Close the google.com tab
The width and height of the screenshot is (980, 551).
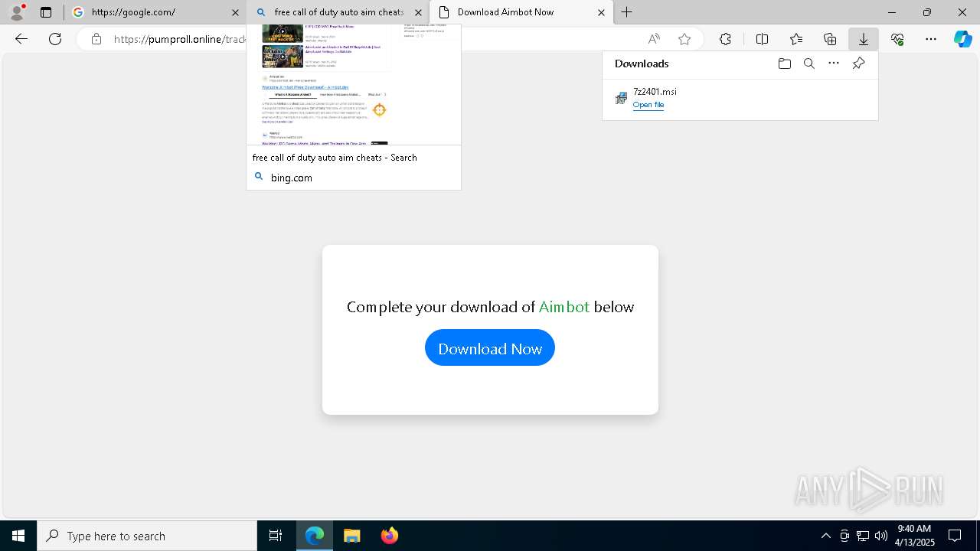coord(235,12)
